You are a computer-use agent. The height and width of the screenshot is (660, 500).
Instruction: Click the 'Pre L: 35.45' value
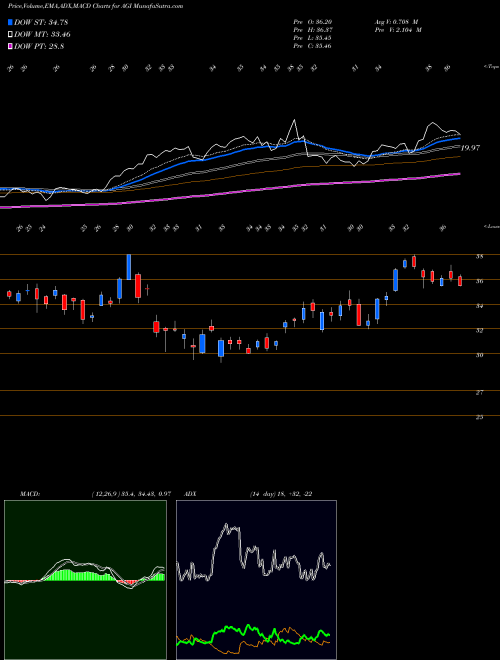click(x=313, y=38)
